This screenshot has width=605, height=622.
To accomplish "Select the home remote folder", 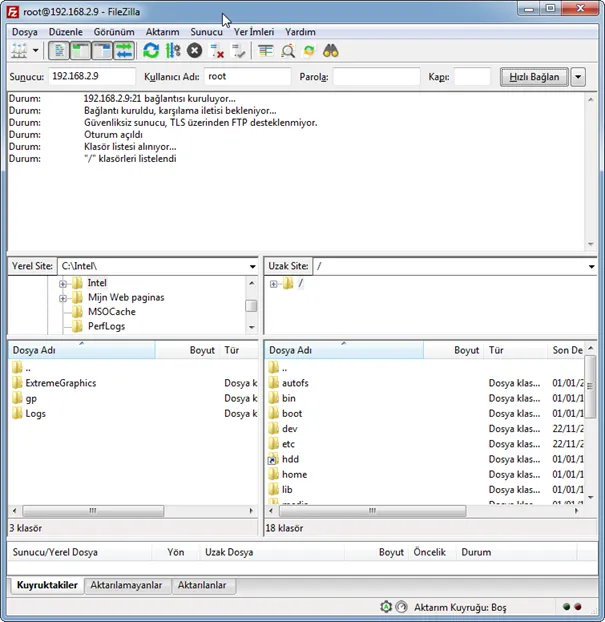I will (x=294, y=474).
